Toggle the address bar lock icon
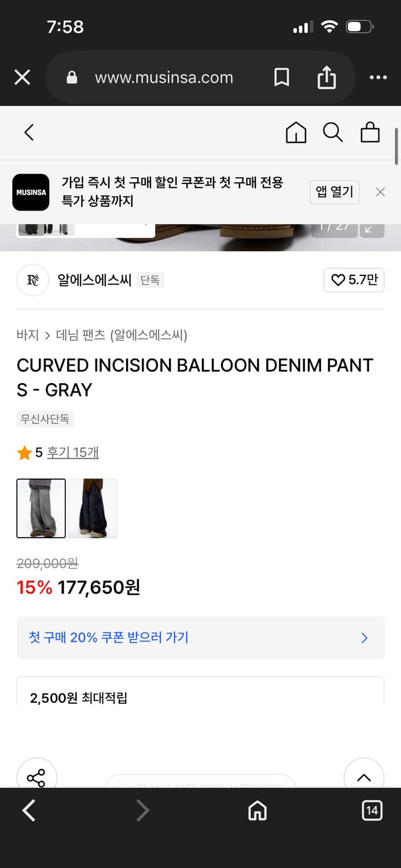The width and height of the screenshot is (401, 868). [x=71, y=77]
